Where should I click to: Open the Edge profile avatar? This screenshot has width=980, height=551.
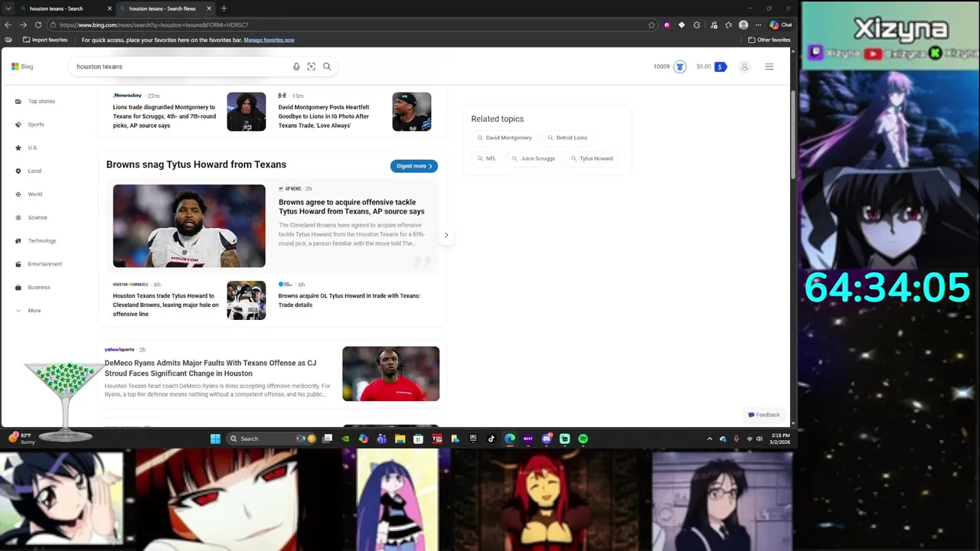[743, 24]
